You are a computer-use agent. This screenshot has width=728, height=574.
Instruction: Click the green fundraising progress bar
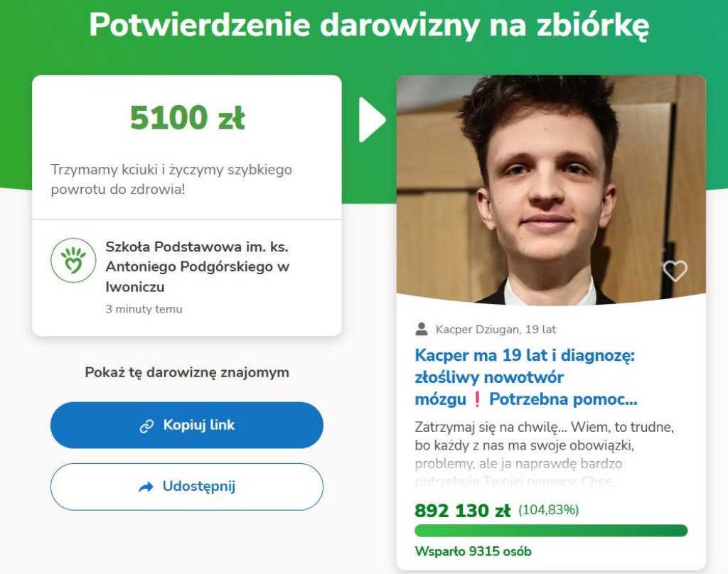point(550,531)
